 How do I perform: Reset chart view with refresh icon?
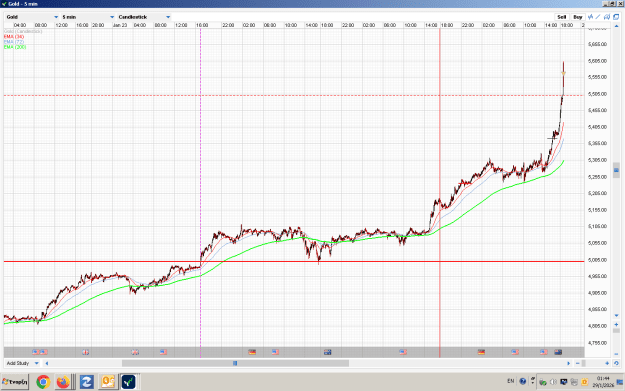[616, 363]
